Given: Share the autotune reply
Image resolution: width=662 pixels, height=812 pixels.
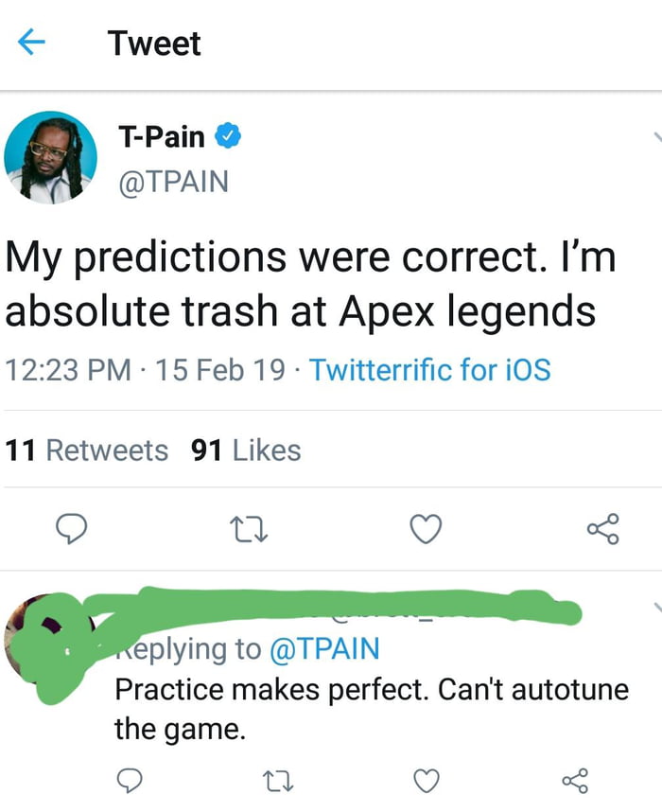Looking at the screenshot, I should [575, 781].
